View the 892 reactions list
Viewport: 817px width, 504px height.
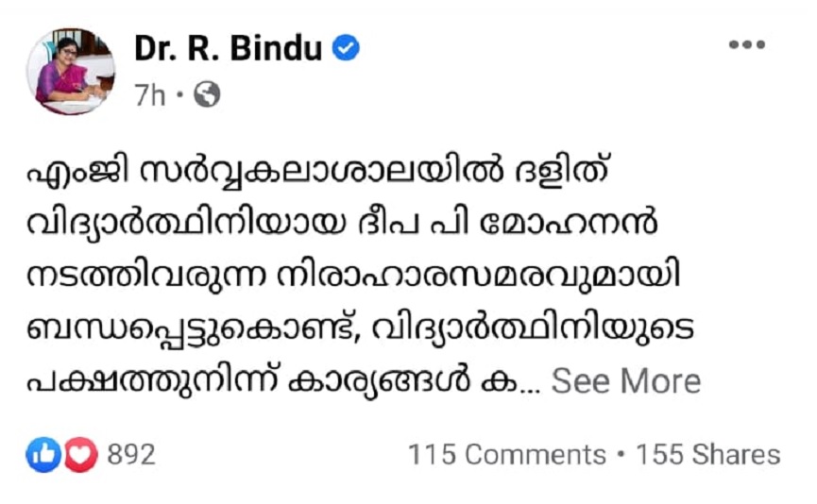pos(130,455)
